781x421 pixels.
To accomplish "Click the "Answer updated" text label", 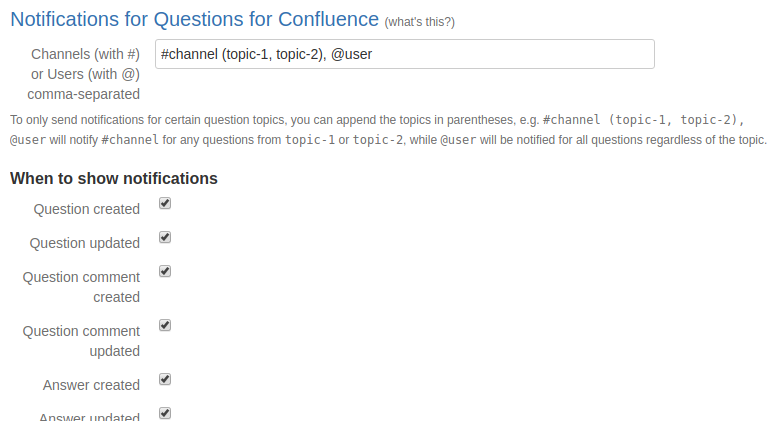I will pyautogui.click(x=89, y=416).
